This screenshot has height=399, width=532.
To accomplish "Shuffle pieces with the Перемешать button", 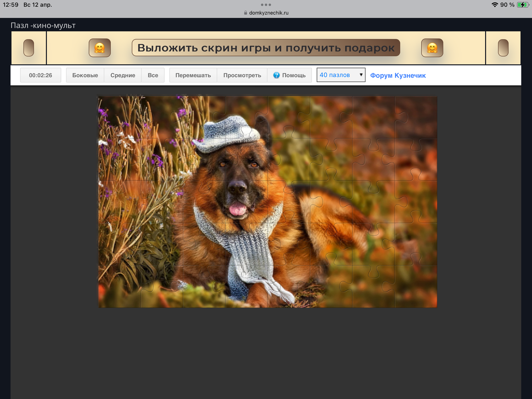I will pyautogui.click(x=193, y=75).
